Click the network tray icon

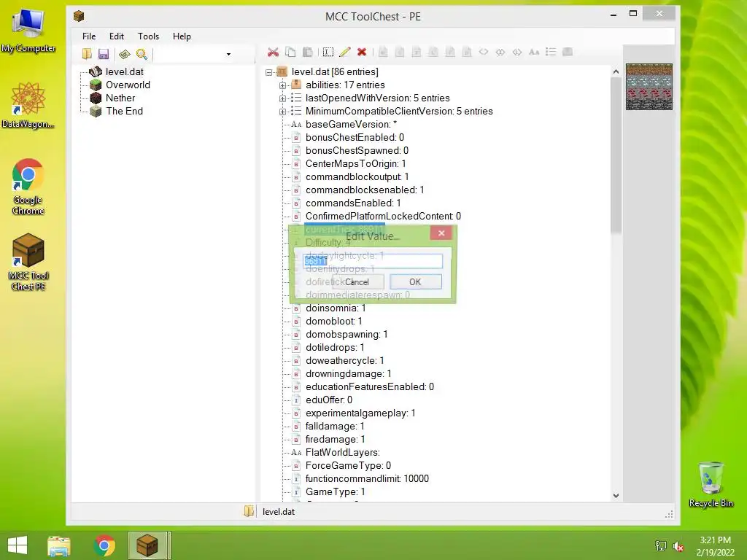pyautogui.click(x=661, y=546)
